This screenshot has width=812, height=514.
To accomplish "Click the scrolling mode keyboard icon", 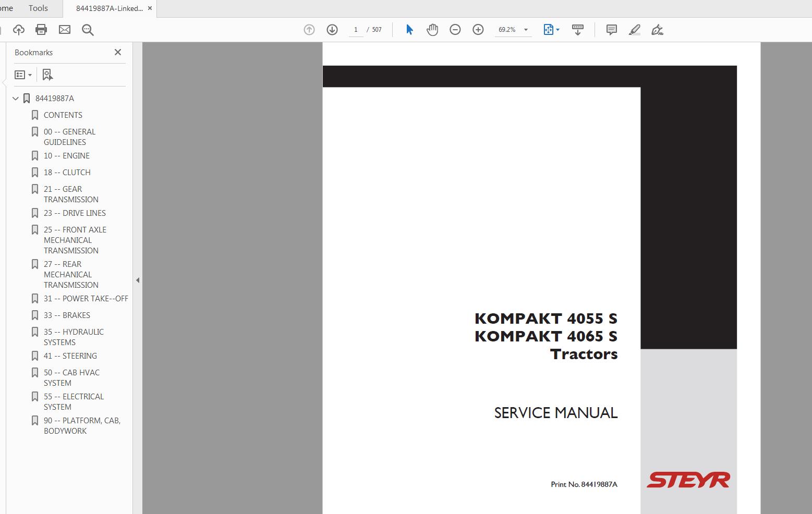I will click(x=578, y=30).
